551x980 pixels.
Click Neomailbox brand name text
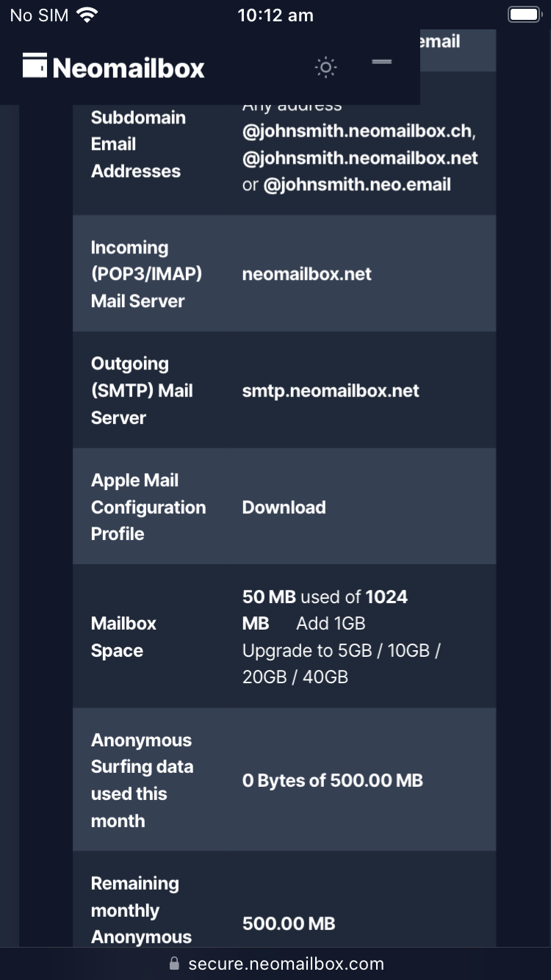pyautogui.click(x=129, y=68)
